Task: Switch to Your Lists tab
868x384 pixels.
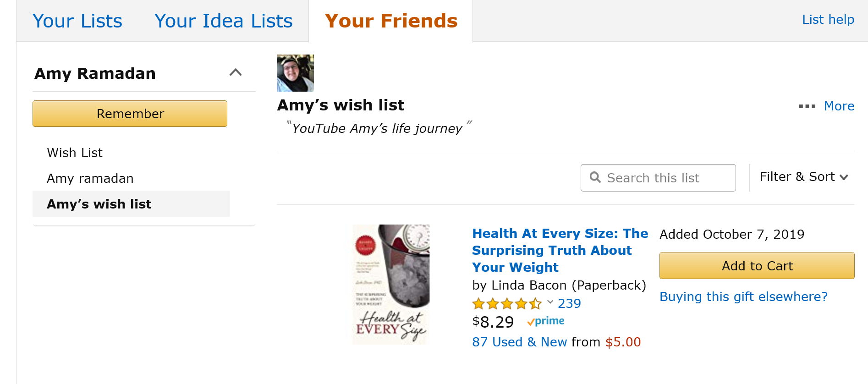Action: [77, 21]
